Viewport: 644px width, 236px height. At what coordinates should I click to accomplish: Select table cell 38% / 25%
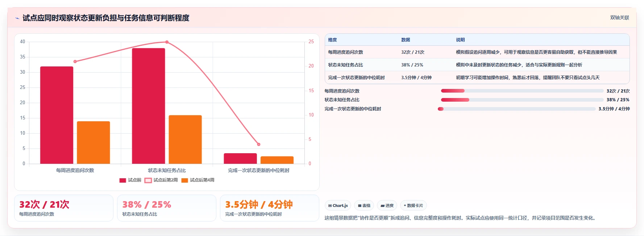pos(412,65)
